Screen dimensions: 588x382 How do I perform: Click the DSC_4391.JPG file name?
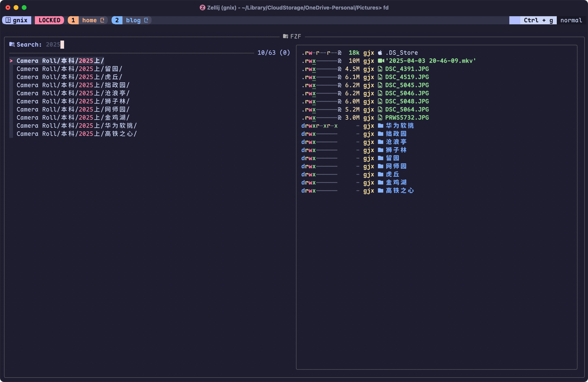[x=407, y=69]
